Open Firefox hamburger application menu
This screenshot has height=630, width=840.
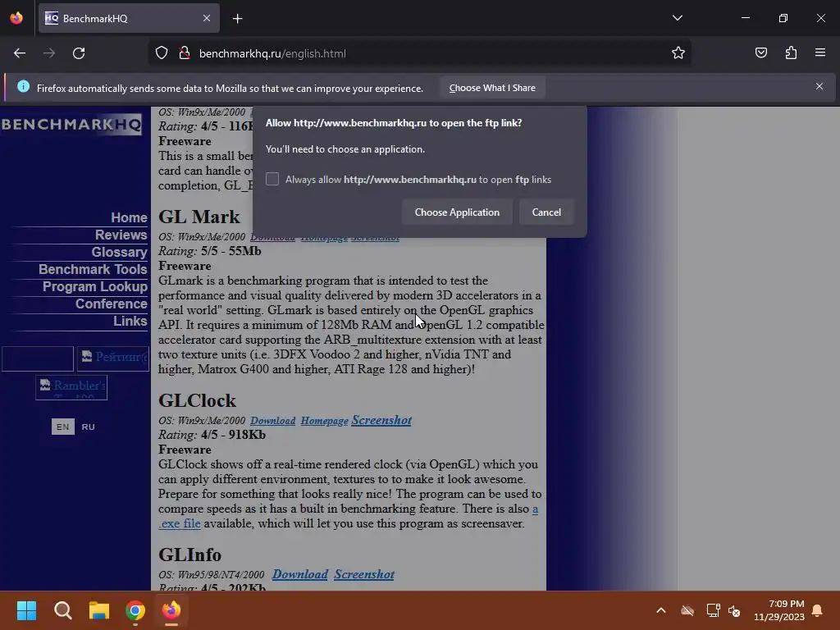pos(820,53)
